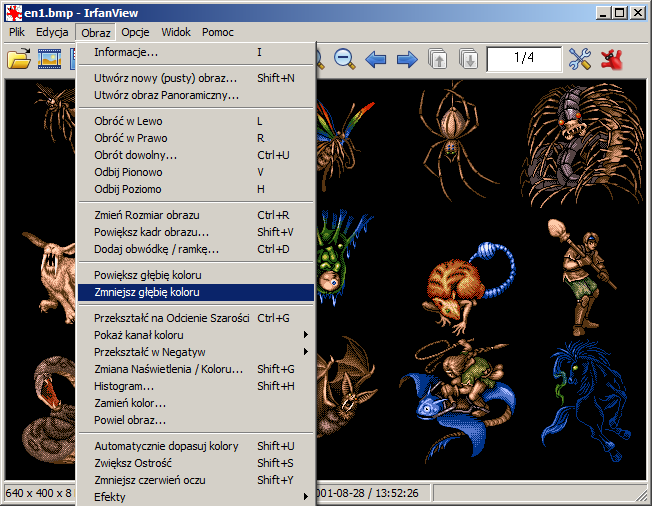Image resolution: width=652 pixels, height=506 pixels.
Task: Choose Przekształć na Odcienie Szarości
Action: tap(196, 318)
